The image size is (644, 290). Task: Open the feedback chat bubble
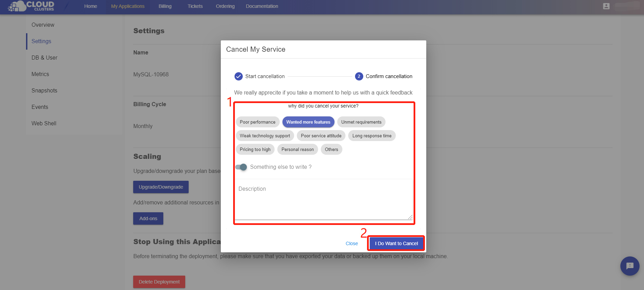(630, 266)
